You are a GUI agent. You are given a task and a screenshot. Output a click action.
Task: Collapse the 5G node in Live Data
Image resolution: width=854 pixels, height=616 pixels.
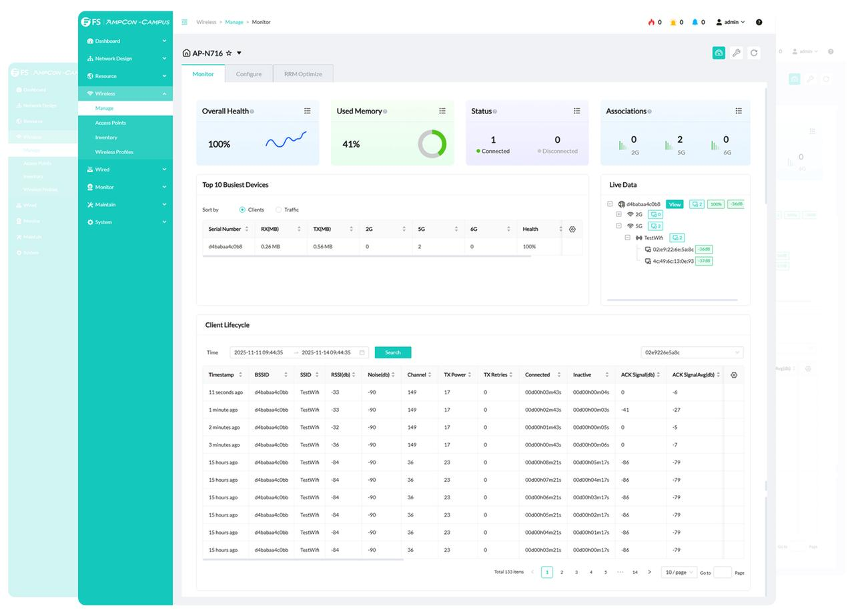point(618,226)
